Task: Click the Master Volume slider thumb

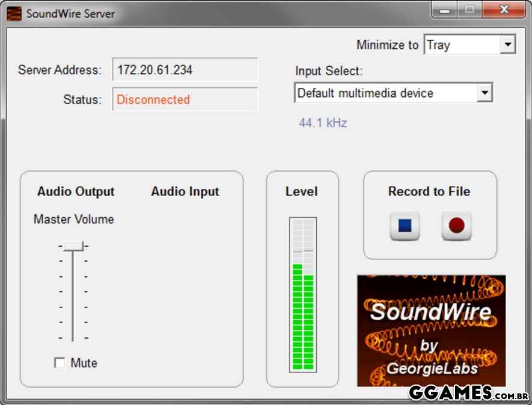Action: (x=73, y=246)
